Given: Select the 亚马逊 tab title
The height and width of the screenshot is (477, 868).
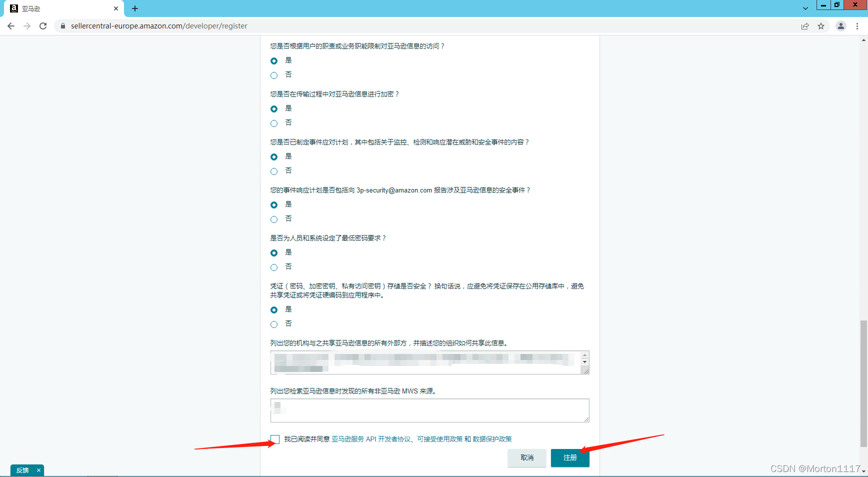Looking at the screenshot, I should pyautogui.click(x=31, y=9).
